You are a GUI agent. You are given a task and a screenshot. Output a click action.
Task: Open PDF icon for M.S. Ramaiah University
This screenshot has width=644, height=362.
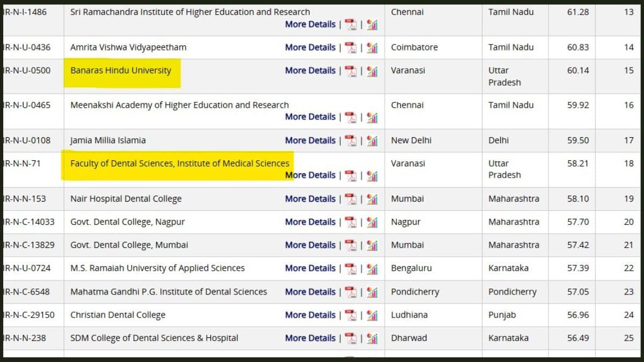click(x=350, y=269)
